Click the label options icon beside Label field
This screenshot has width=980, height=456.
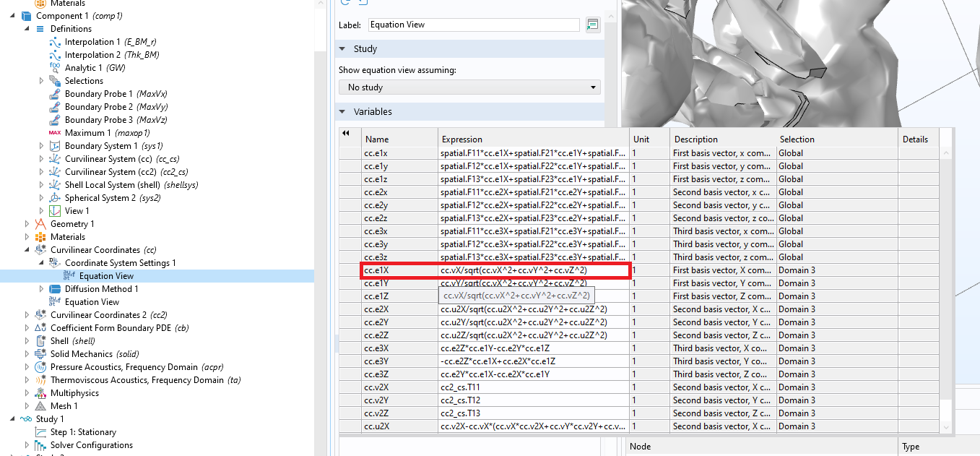(592, 25)
